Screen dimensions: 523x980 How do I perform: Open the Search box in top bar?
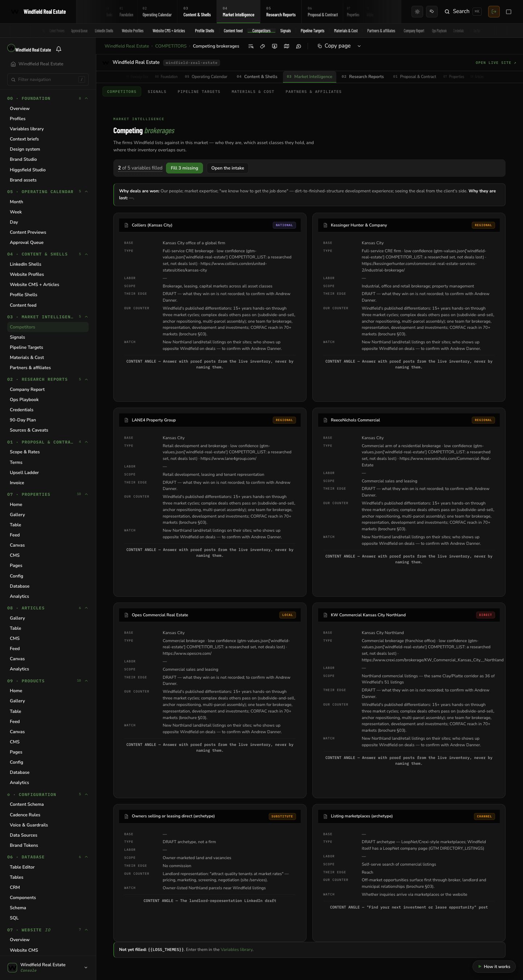pyautogui.click(x=463, y=11)
